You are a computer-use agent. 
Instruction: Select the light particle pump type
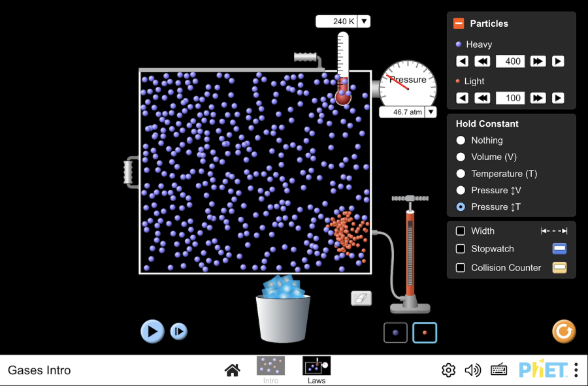pos(425,332)
